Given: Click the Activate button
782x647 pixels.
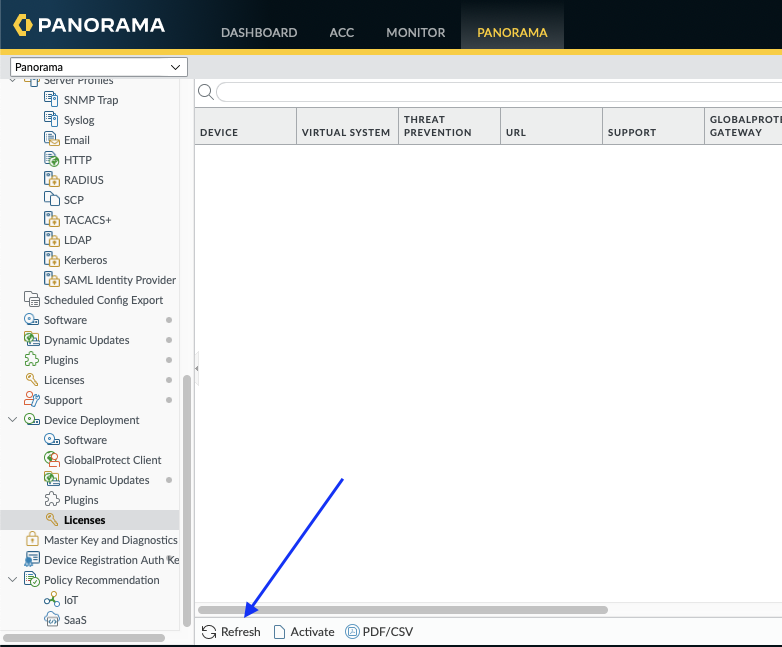Looking at the screenshot, I should point(304,632).
